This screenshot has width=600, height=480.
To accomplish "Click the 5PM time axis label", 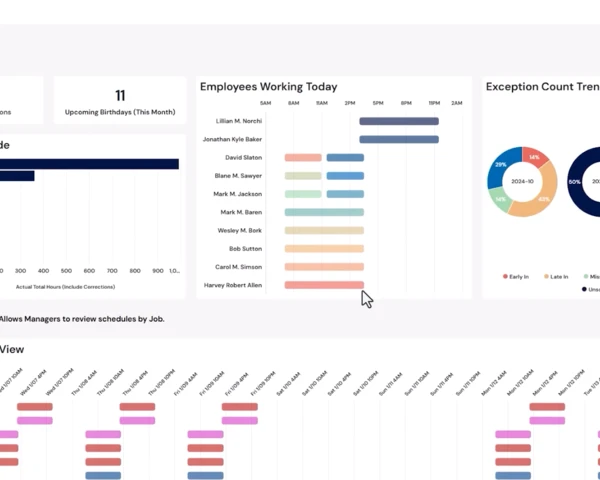I will coord(378,103).
